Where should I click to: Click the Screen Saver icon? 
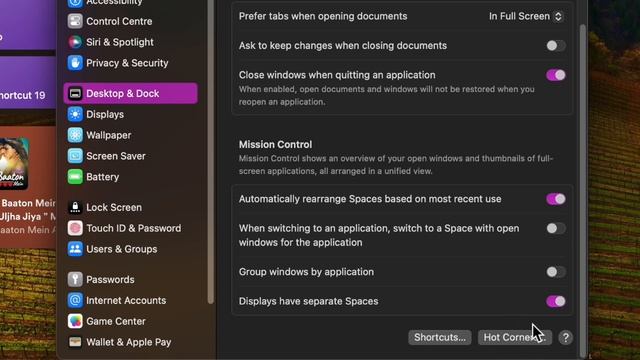[75, 156]
